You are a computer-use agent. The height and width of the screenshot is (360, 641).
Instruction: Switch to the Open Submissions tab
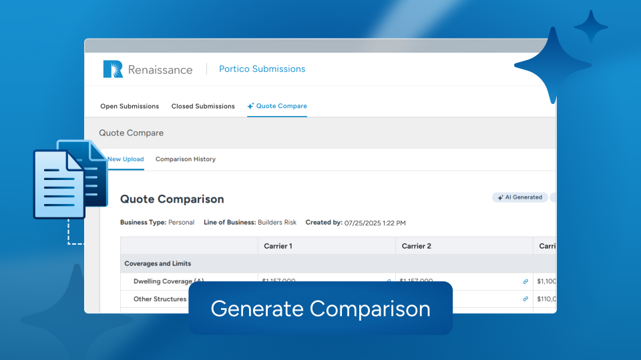pos(130,106)
